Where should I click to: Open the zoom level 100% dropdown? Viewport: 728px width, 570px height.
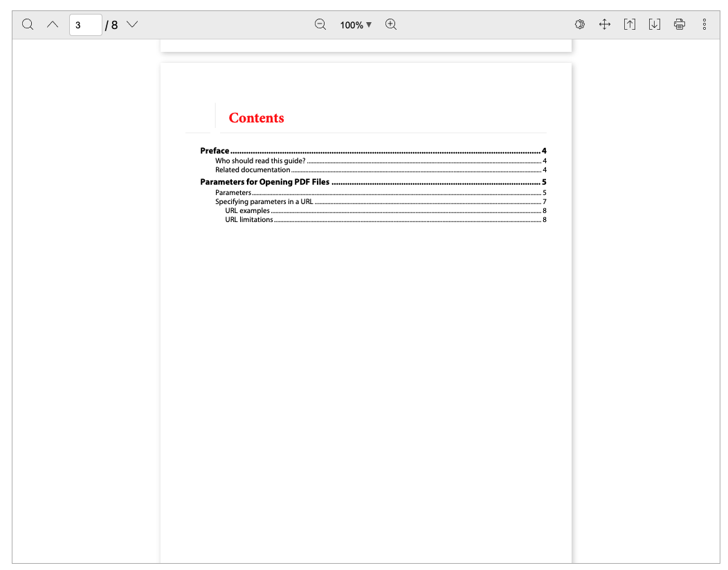click(355, 24)
